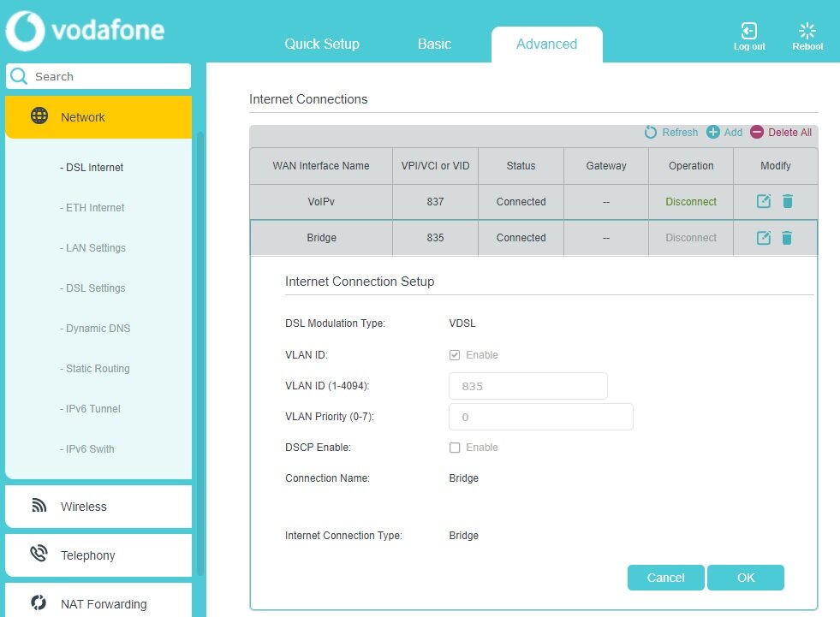This screenshot has width=840, height=617.
Task: Click the 835 VID table cell
Action: tap(436, 238)
